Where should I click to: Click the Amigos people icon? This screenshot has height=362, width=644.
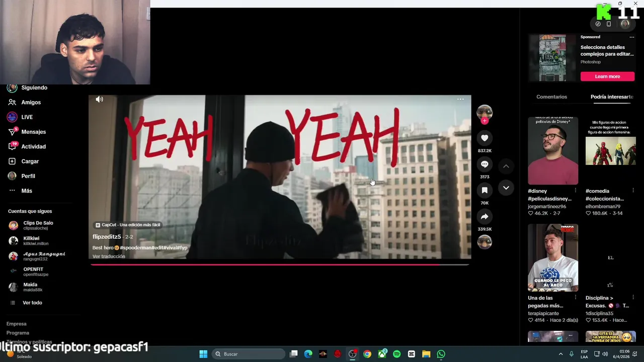point(12,102)
